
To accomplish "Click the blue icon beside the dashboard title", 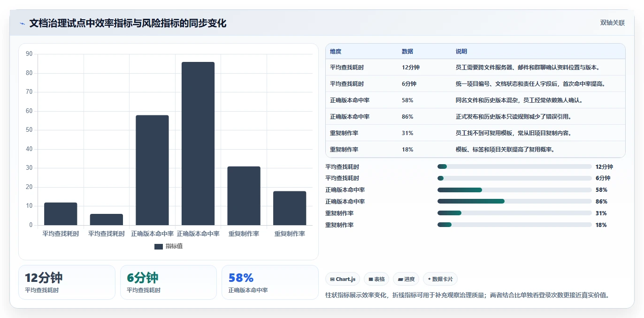I will 22,23.
